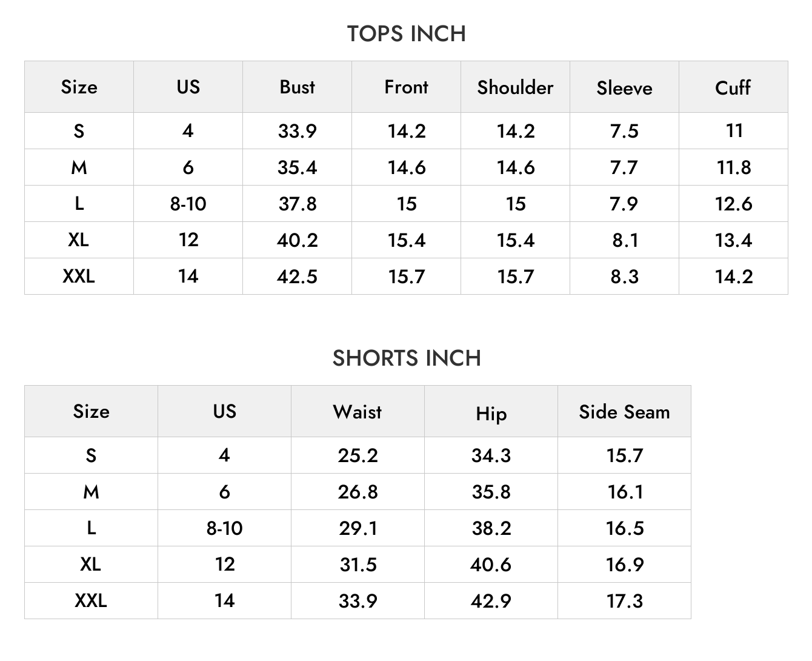Click the 8-10 US size in tops table
Screen dimensions: 812x661
click(188, 204)
